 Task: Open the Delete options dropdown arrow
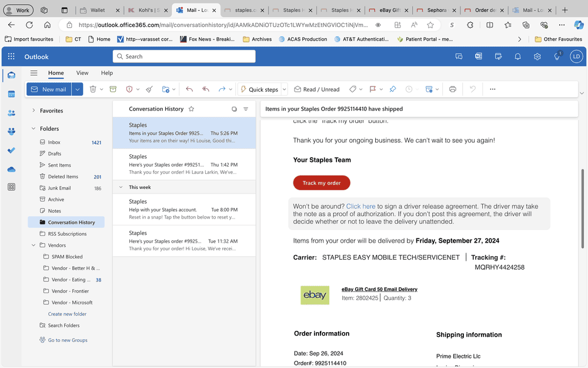click(x=101, y=89)
